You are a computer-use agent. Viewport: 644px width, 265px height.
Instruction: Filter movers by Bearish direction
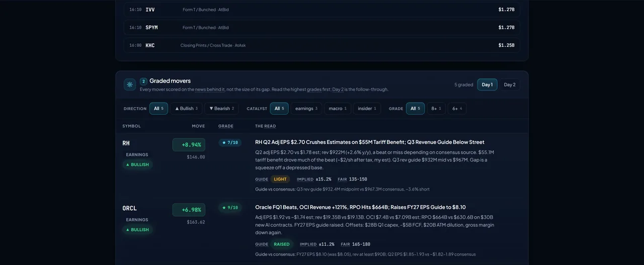click(x=221, y=108)
